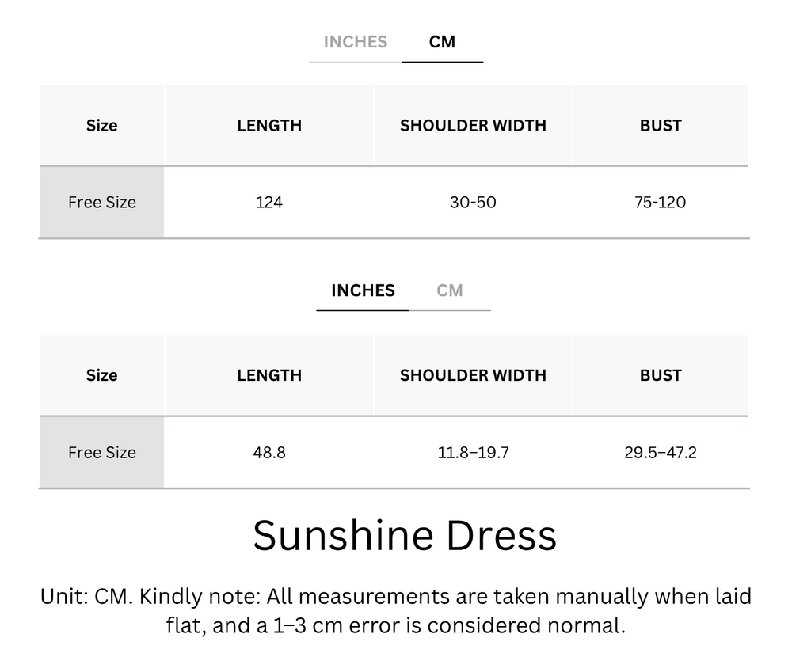792x672 pixels.
Task: Click the 75-120 bust measurement
Action: click(661, 202)
